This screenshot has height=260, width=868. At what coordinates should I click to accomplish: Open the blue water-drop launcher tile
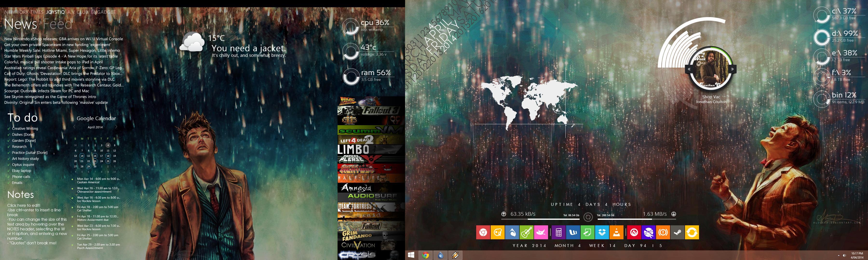512,232
